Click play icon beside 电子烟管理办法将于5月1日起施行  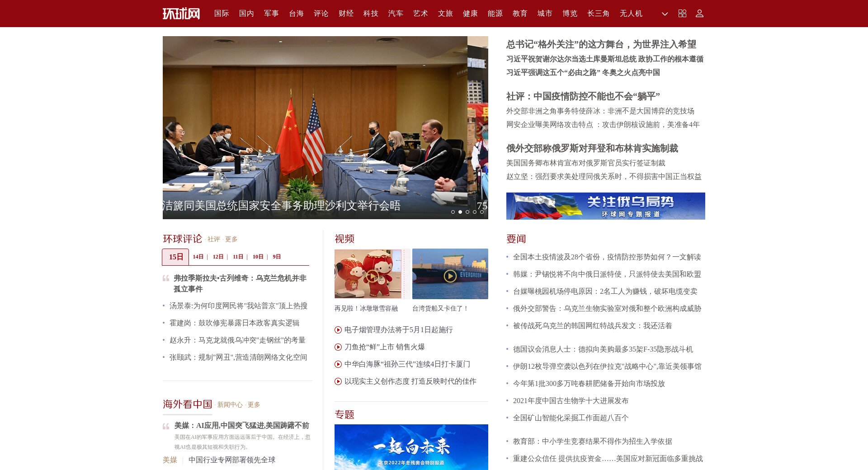(x=338, y=330)
